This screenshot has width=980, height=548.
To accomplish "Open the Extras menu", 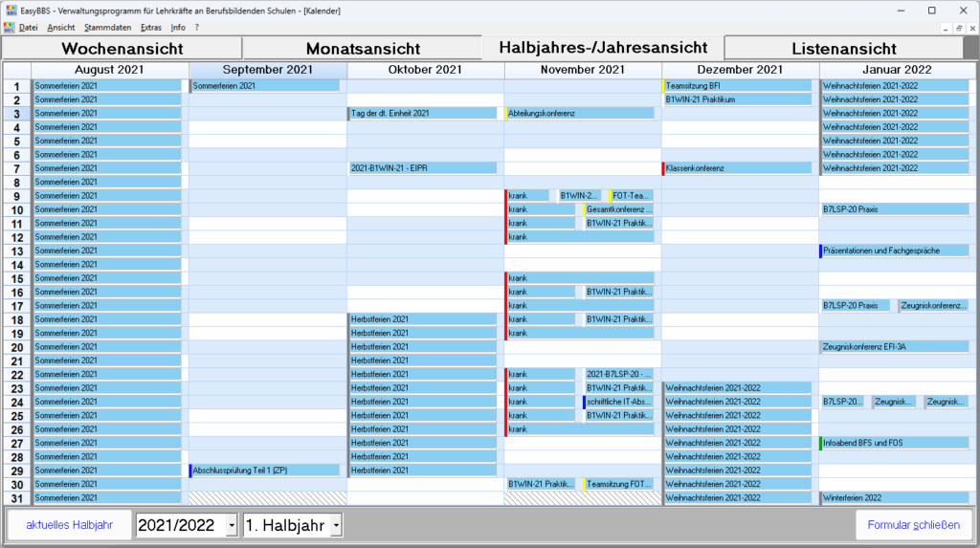I will pos(150,28).
